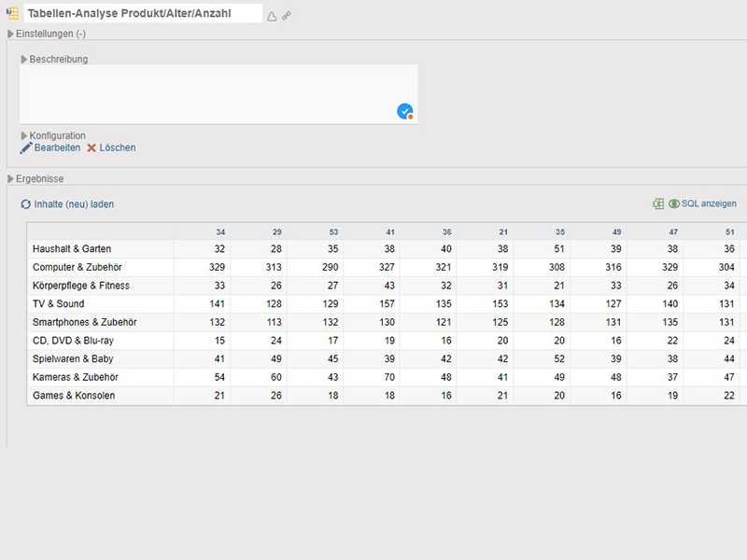Click value 308 in Computer & Zubehör row
The image size is (747, 560).
(557, 267)
